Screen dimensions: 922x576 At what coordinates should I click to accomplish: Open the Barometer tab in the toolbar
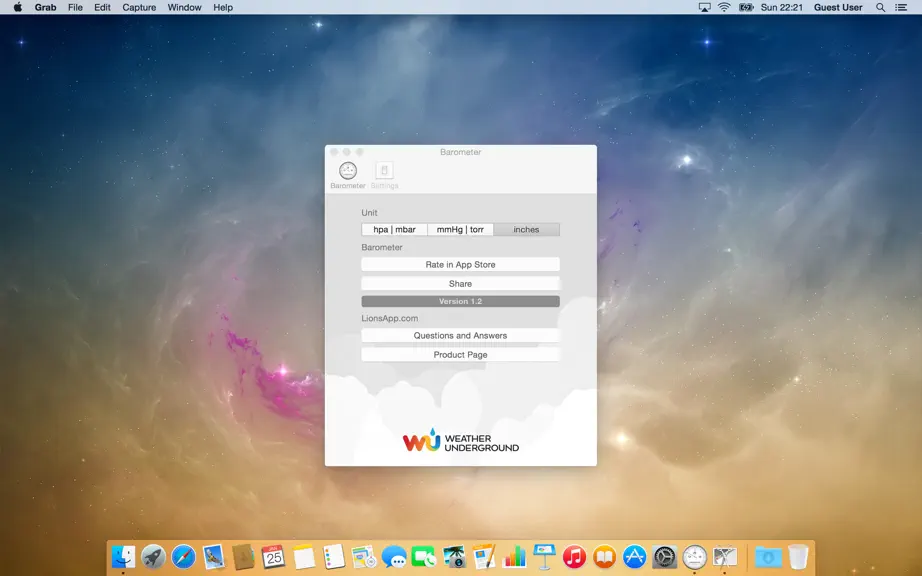[x=348, y=175]
